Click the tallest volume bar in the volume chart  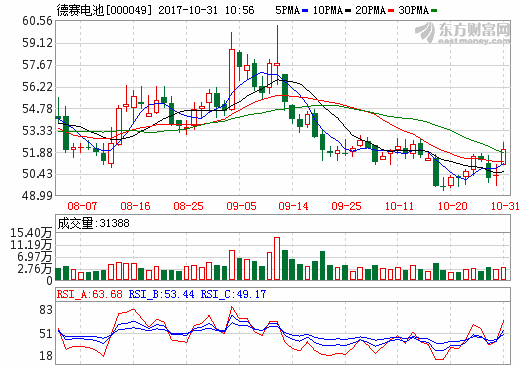[x=277, y=258]
